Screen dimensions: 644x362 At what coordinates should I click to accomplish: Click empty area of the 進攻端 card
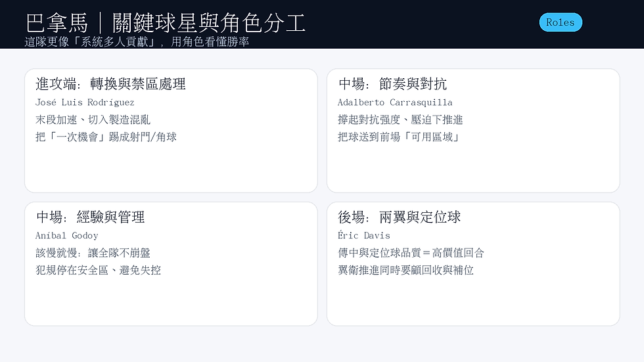(171, 168)
